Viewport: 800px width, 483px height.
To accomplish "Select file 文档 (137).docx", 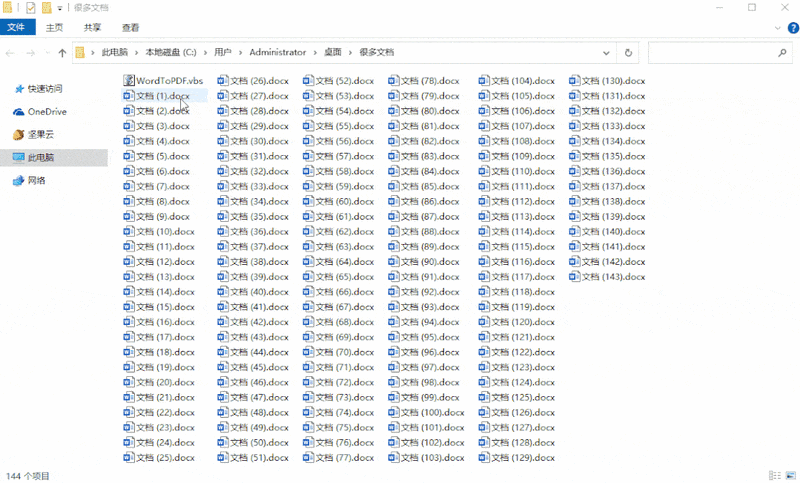I will click(607, 186).
